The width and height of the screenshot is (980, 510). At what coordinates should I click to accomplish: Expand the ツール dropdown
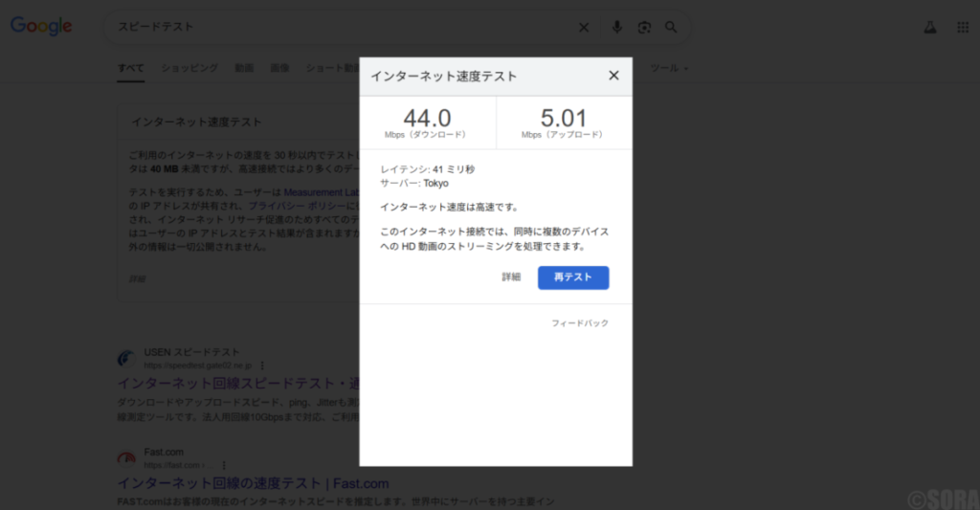669,68
